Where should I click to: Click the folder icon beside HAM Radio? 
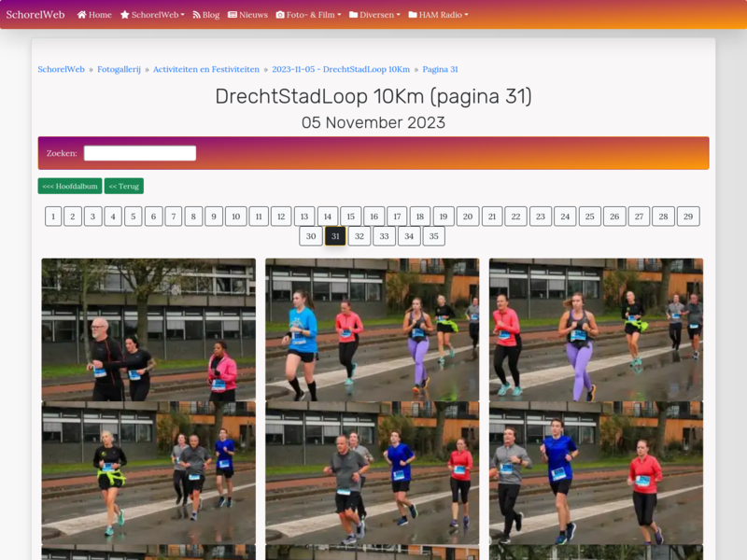(413, 15)
